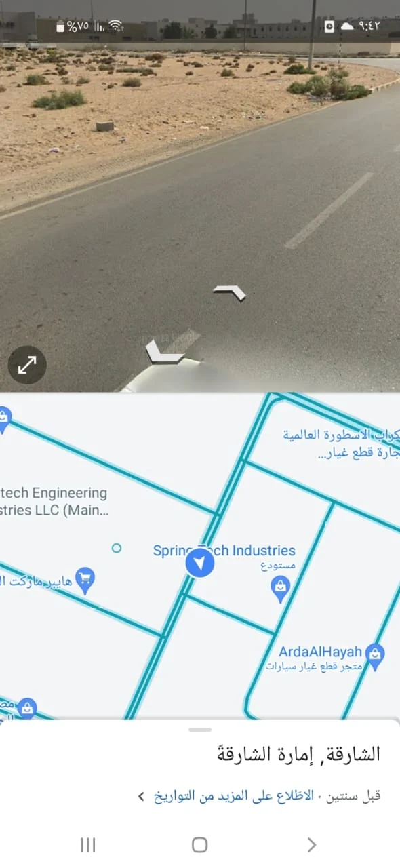Select the SpringTech Industries place label
The image size is (400, 868).
[x=224, y=551]
